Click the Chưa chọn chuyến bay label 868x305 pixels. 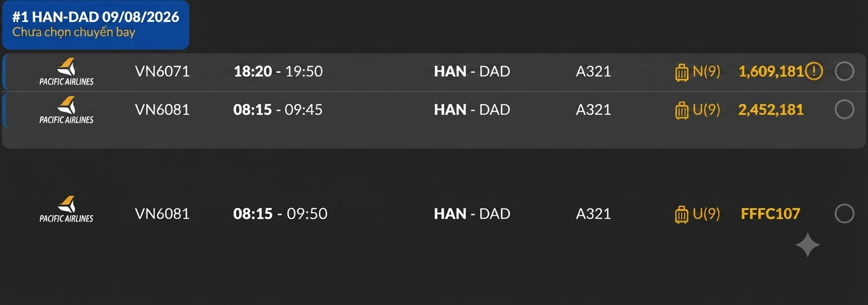tap(74, 32)
